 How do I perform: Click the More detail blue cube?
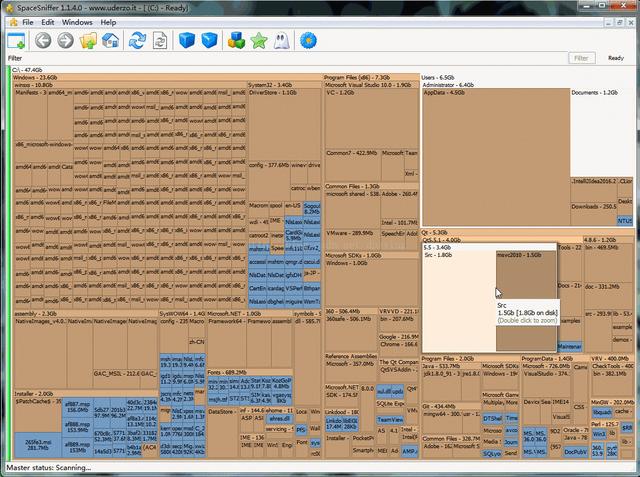[x=209, y=40]
